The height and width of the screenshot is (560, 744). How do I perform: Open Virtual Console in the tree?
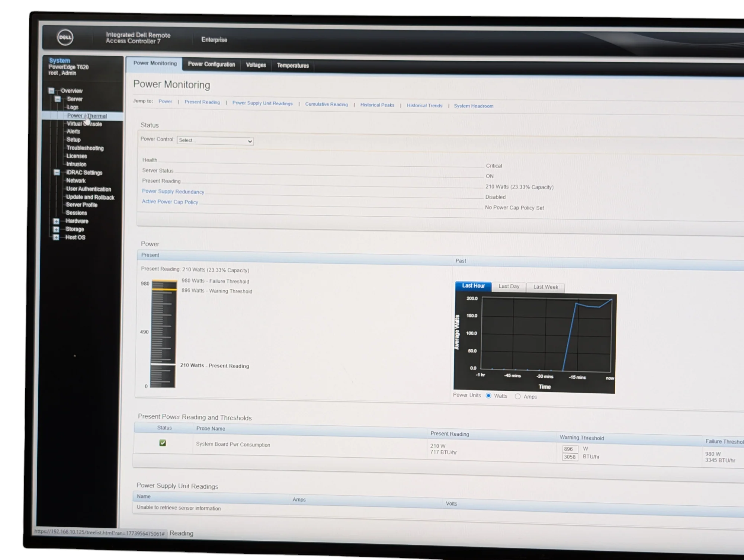tap(84, 124)
